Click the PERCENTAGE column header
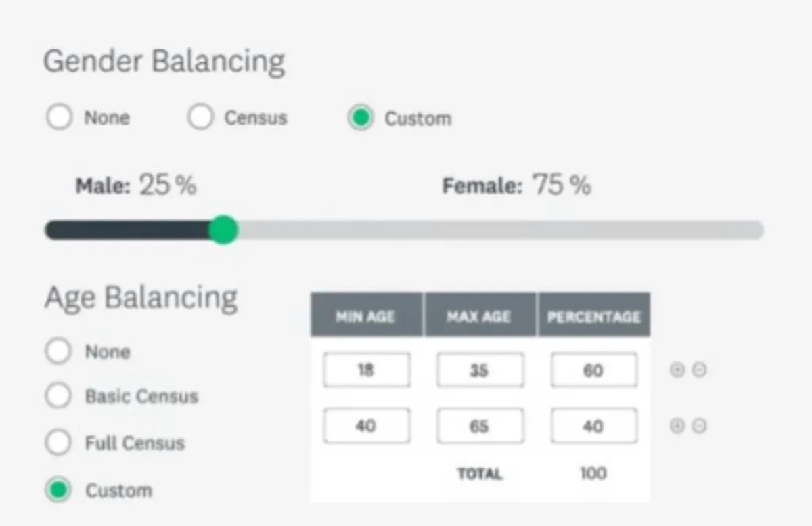812x526 pixels. coord(593,316)
